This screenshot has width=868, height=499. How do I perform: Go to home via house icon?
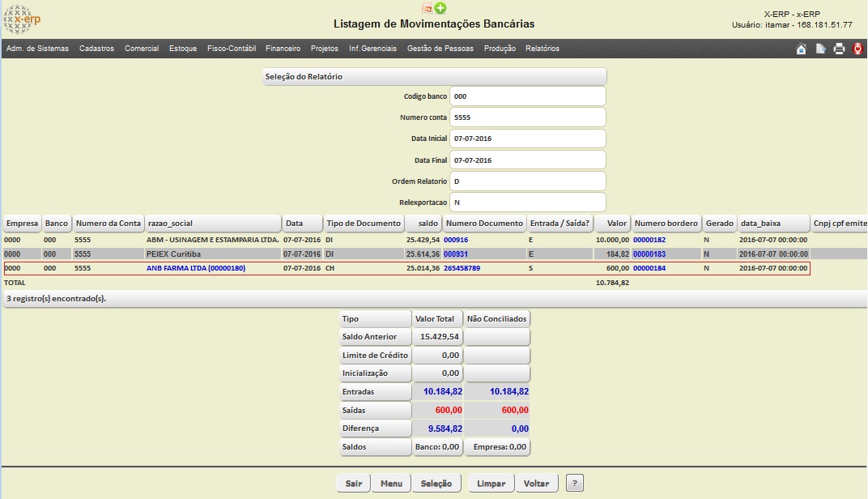(801, 49)
